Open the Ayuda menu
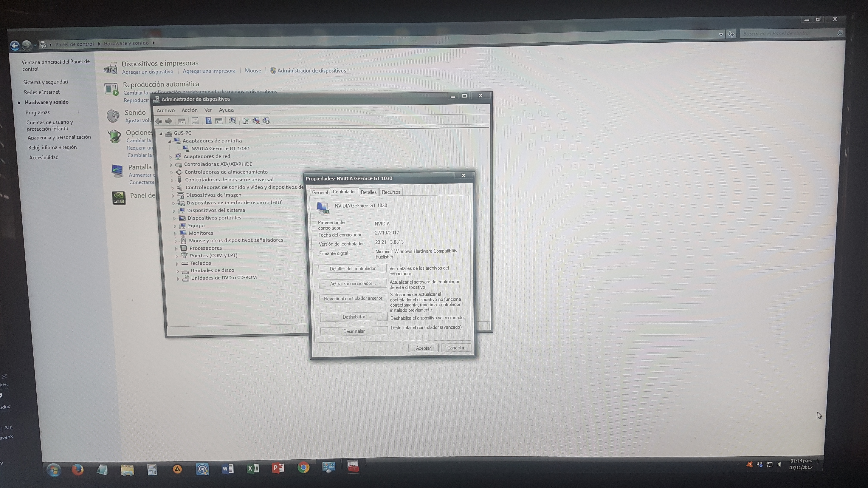Viewport: 868px width, 488px height. [x=226, y=110]
